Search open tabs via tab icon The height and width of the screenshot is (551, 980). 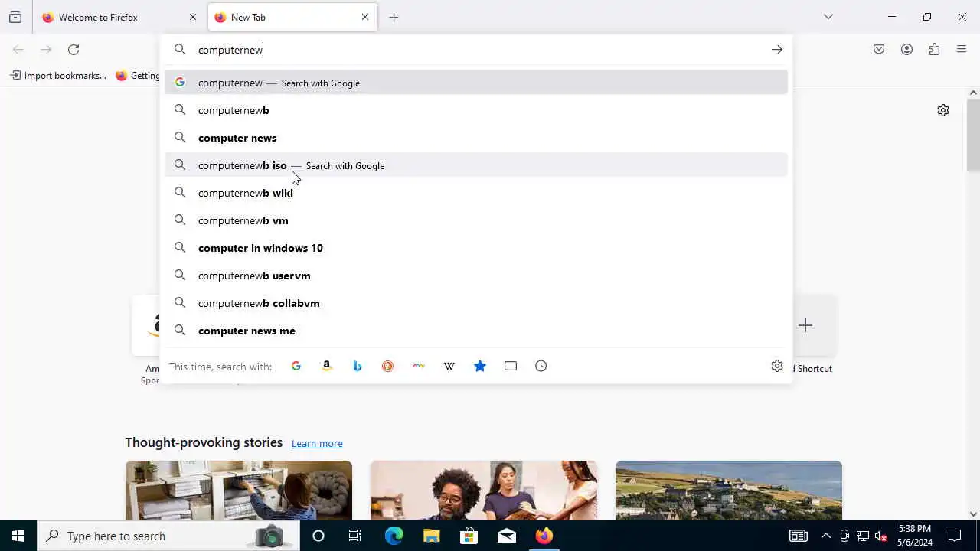[x=511, y=366]
